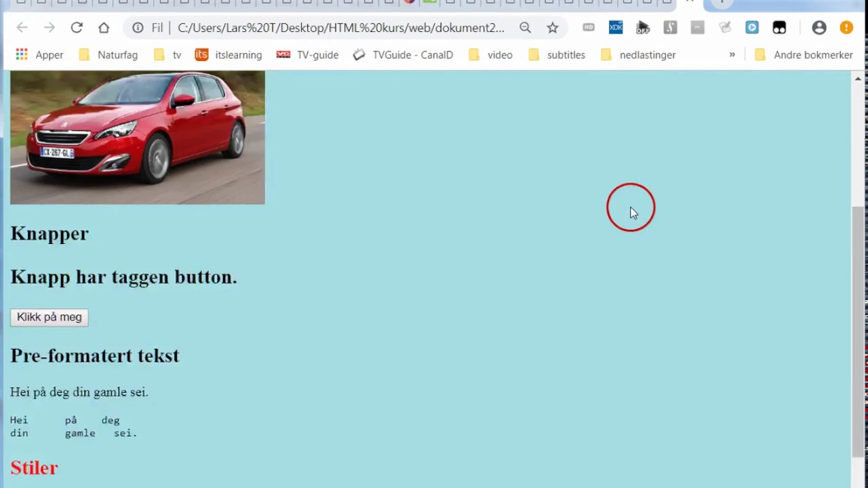Screen dimensions: 868x488
Task: Open zoom controls magnifier in address bar
Action: click(x=526, y=28)
